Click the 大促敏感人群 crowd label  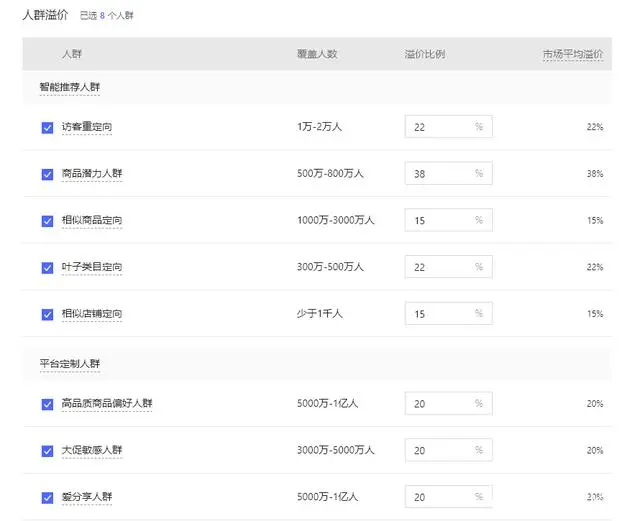click(92, 450)
